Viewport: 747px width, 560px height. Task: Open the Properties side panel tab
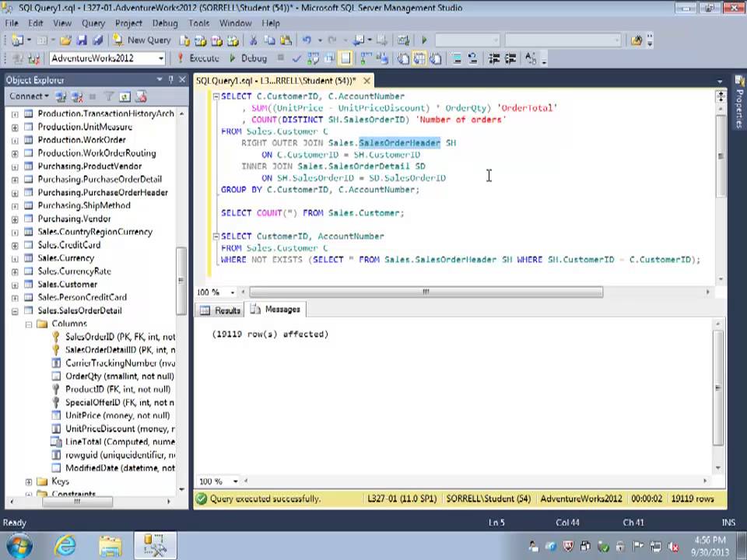click(x=739, y=103)
